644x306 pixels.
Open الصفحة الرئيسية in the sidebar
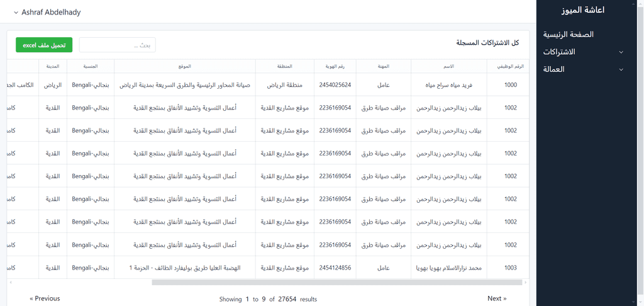click(x=569, y=35)
